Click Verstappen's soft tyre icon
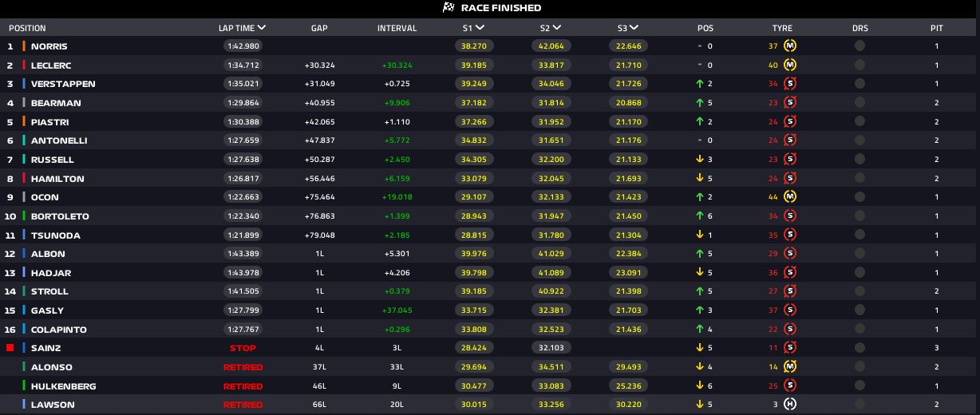 click(x=790, y=84)
